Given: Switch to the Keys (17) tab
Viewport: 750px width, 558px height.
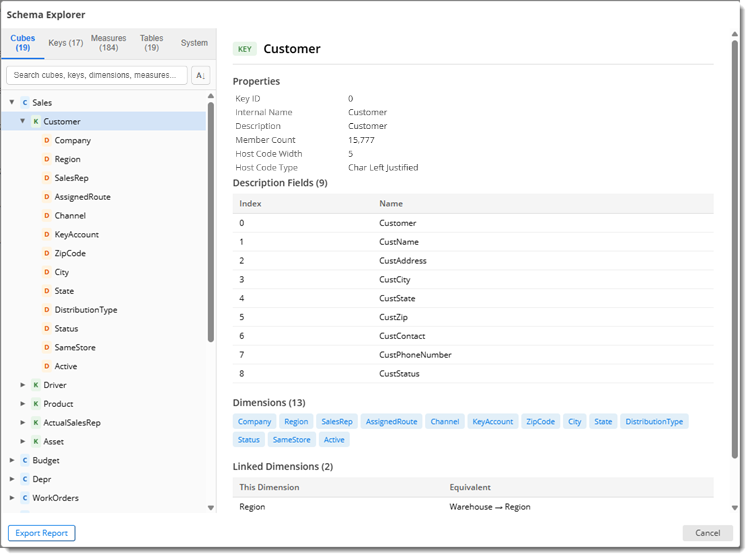Looking at the screenshot, I should coord(66,43).
